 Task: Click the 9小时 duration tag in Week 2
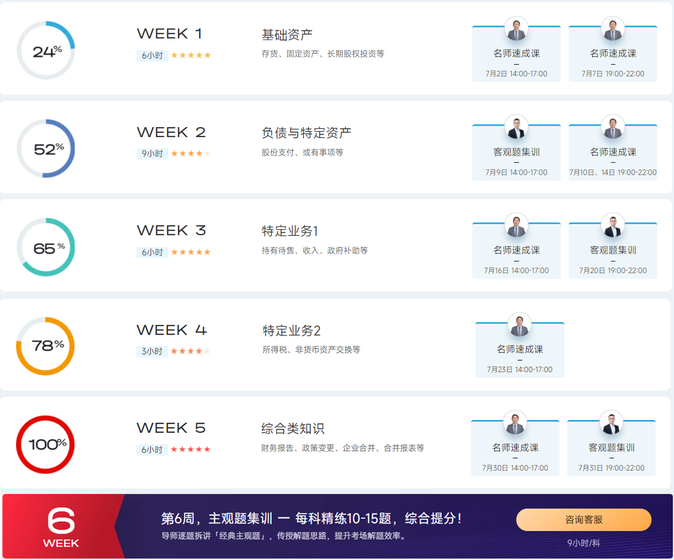coord(152,154)
